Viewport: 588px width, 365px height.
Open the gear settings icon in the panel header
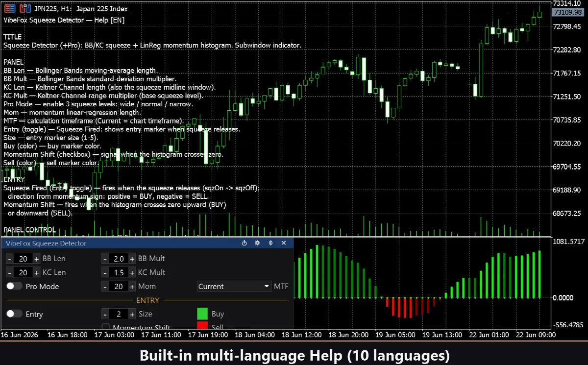257,243
